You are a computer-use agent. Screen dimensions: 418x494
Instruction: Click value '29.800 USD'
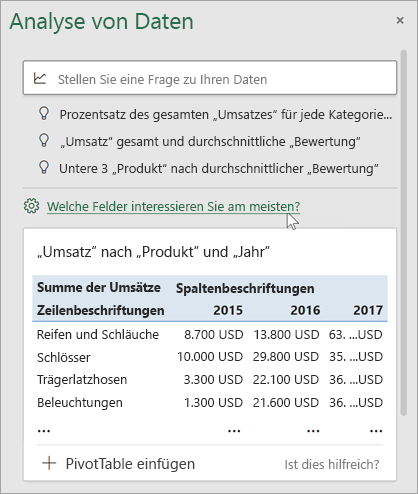point(286,357)
